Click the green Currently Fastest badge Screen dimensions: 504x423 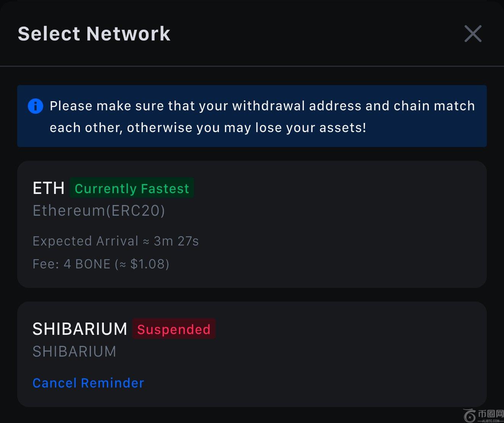(x=132, y=188)
